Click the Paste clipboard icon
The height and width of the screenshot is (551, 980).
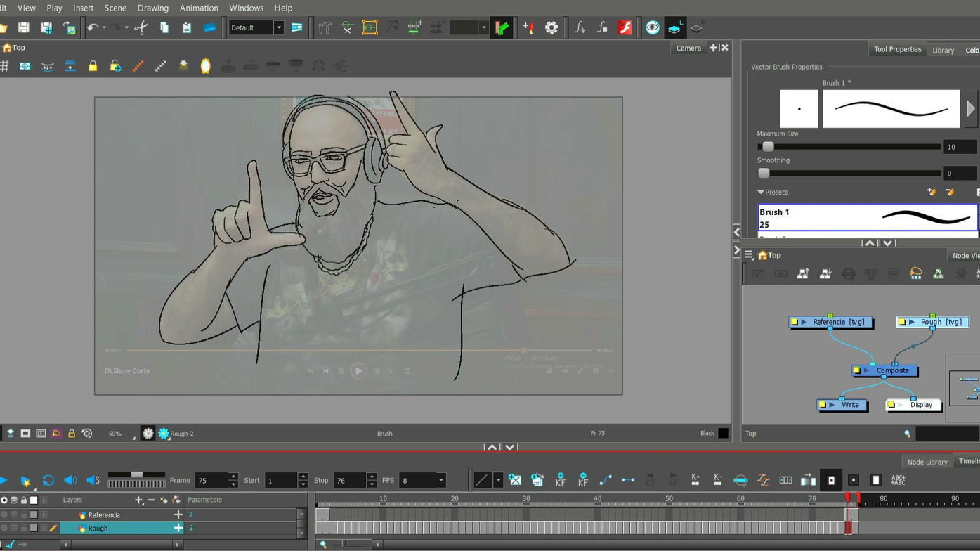pyautogui.click(x=186, y=27)
